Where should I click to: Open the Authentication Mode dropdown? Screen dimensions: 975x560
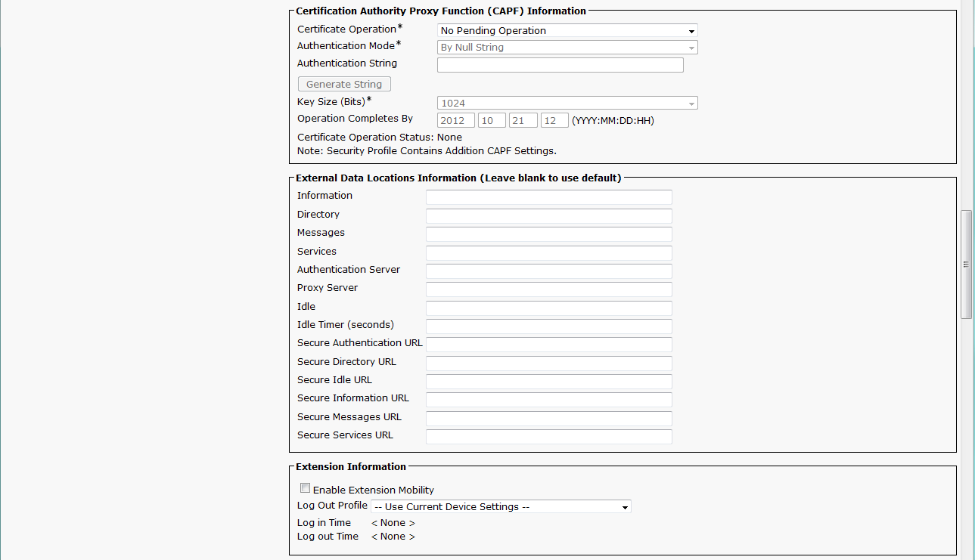tap(567, 48)
